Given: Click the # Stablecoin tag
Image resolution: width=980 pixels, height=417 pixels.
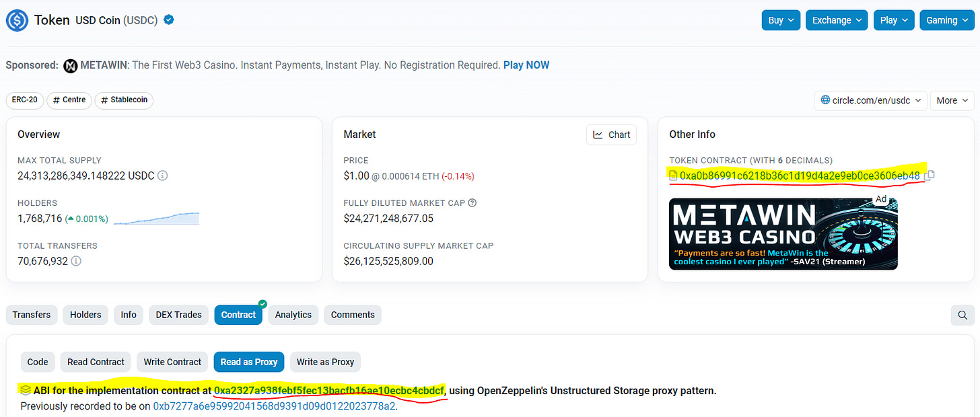Looking at the screenshot, I should (124, 100).
